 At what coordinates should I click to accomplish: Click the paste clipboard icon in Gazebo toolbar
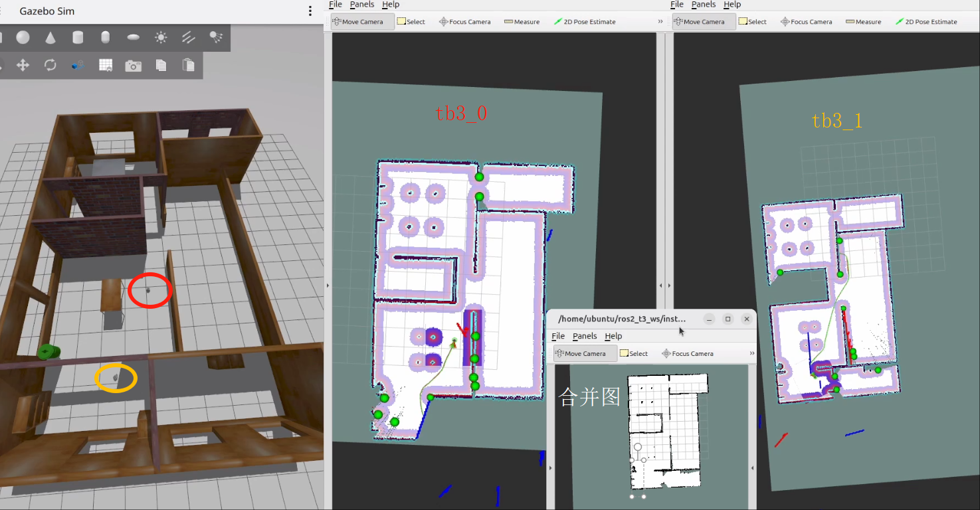[x=189, y=65]
